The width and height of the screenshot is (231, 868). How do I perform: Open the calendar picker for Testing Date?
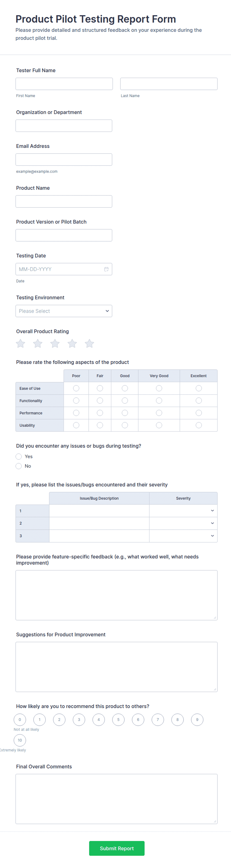pos(106,269)
